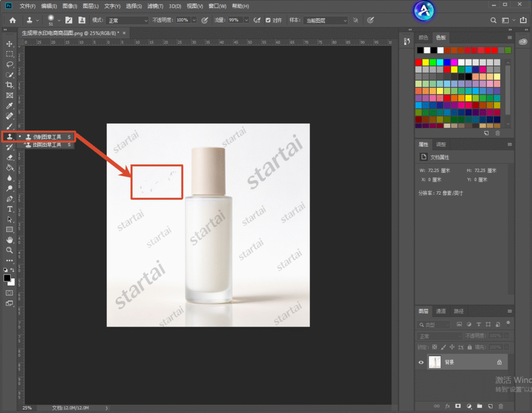Open the 窗口(W) menu
This screenshot has width=532, height=413.
pos(217,6)
